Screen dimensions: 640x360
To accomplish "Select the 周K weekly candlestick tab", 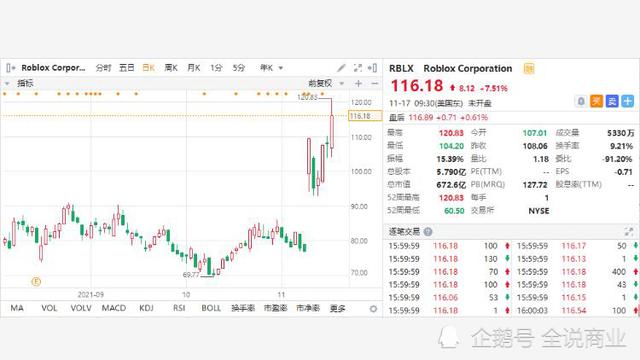I will (x=171, y=68).
